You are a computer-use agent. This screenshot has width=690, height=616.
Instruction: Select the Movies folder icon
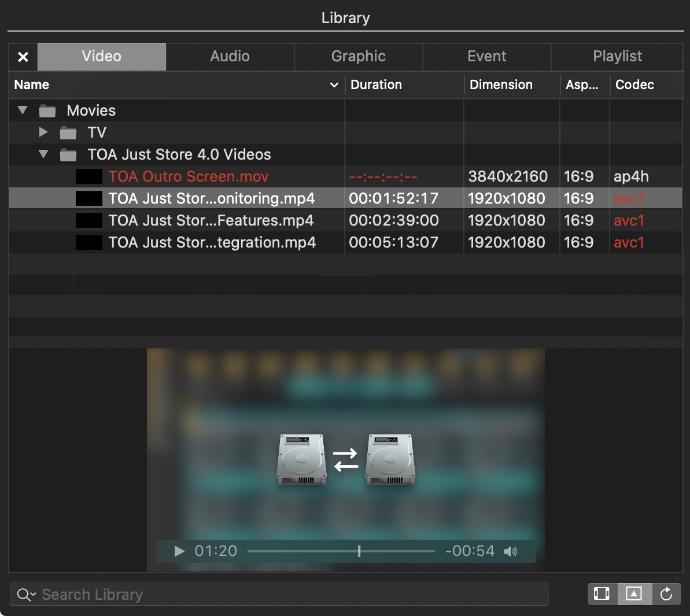click(x=47, y=111)
